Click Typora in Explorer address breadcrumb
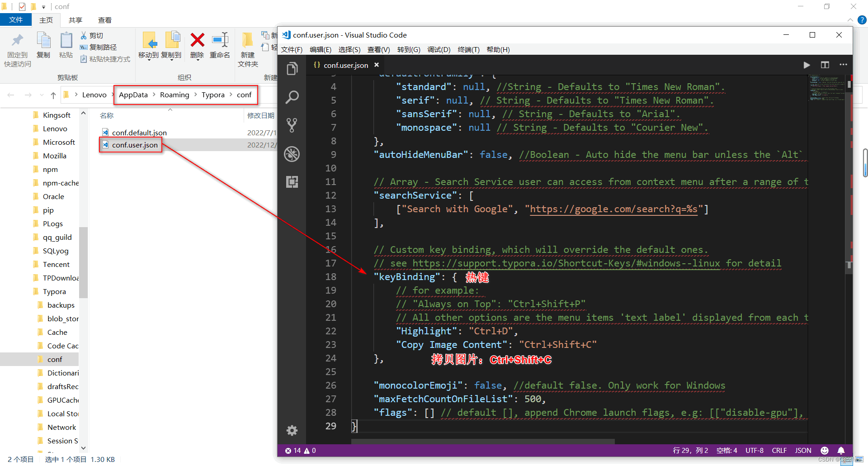 (x=213, y=95)
